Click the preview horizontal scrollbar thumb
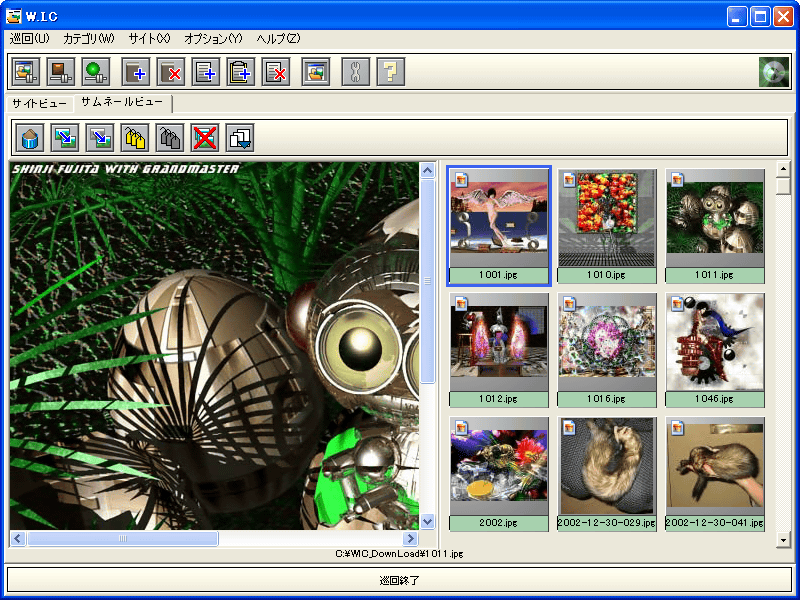The image size is (800, 600). [x=122, y=538]
